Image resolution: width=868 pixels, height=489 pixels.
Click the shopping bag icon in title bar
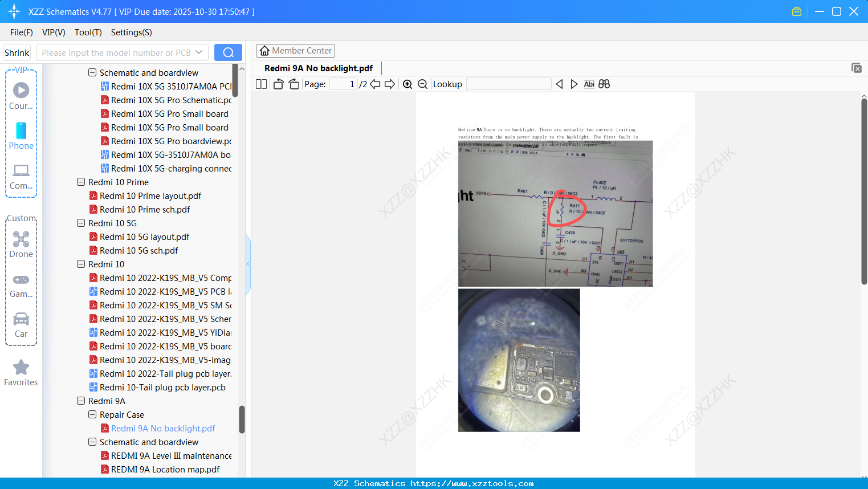[x=797, y=11]
